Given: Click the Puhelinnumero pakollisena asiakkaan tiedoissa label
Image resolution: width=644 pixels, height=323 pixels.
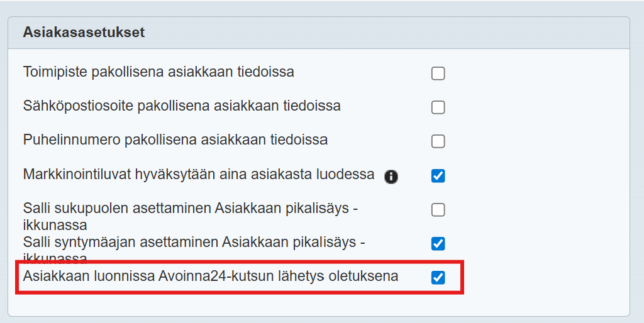Looking at the screenshot, I should coord(175,140).
